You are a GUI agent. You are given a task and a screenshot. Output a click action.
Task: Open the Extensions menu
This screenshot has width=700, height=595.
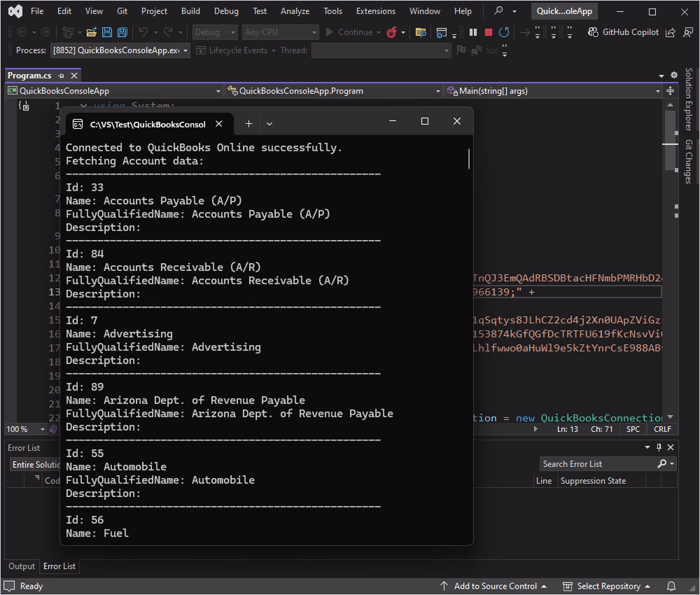375,10
